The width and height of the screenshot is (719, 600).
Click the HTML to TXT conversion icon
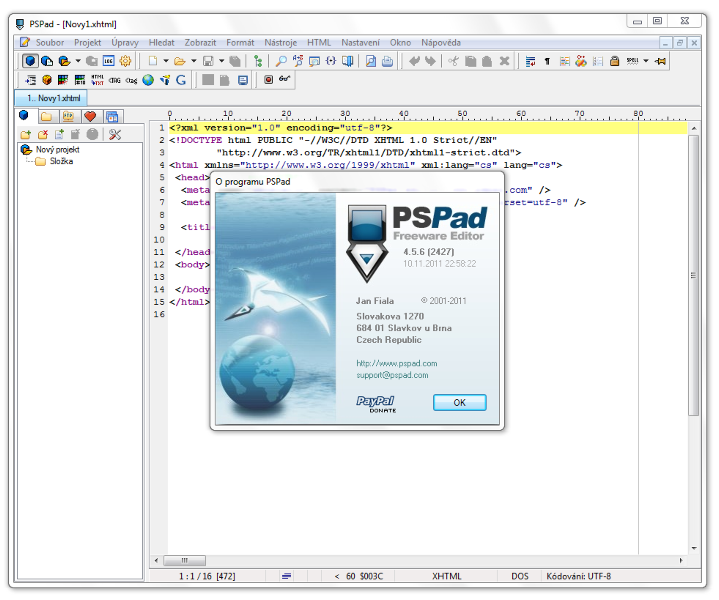tap(97, 80)
